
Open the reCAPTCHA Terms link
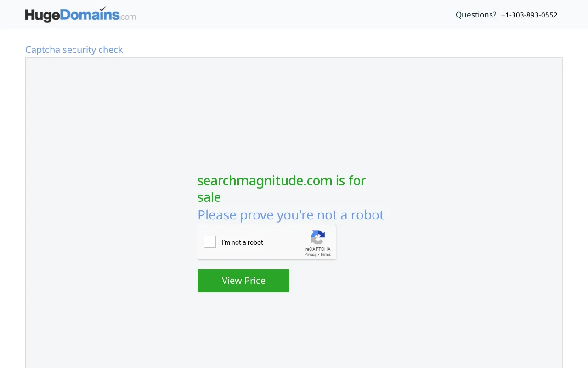click(x=326, y=254)
